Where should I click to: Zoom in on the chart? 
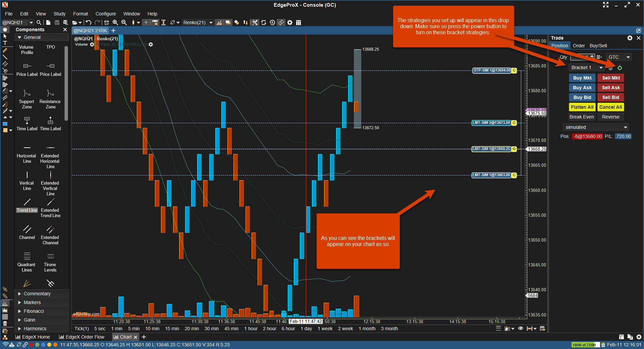click(115, 22)
